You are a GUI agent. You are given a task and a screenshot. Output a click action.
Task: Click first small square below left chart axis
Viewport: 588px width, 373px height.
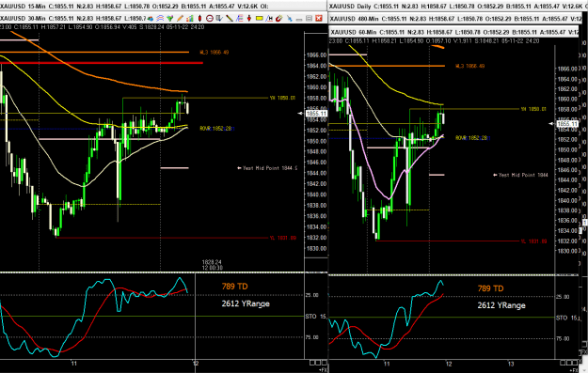coord(312,363)
